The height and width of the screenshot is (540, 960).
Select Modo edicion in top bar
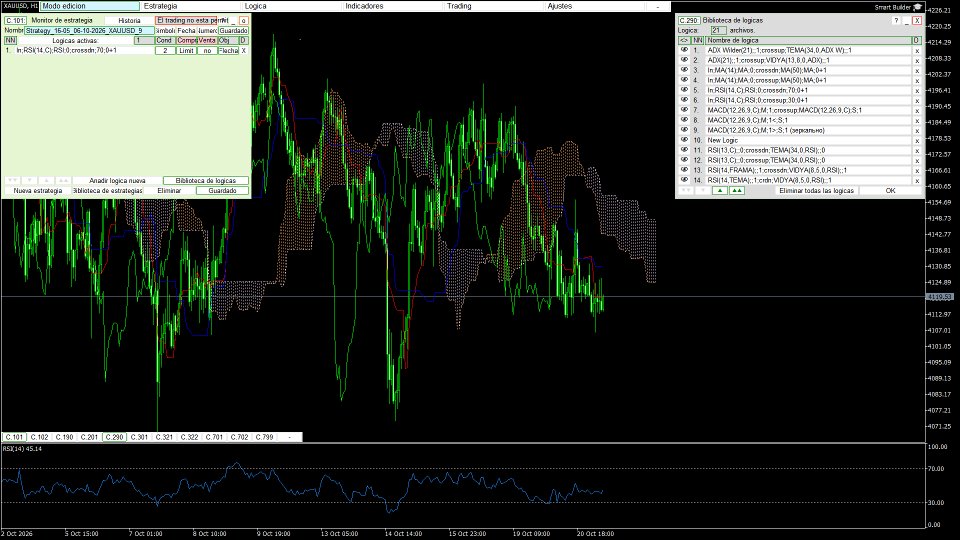point(89,6)
